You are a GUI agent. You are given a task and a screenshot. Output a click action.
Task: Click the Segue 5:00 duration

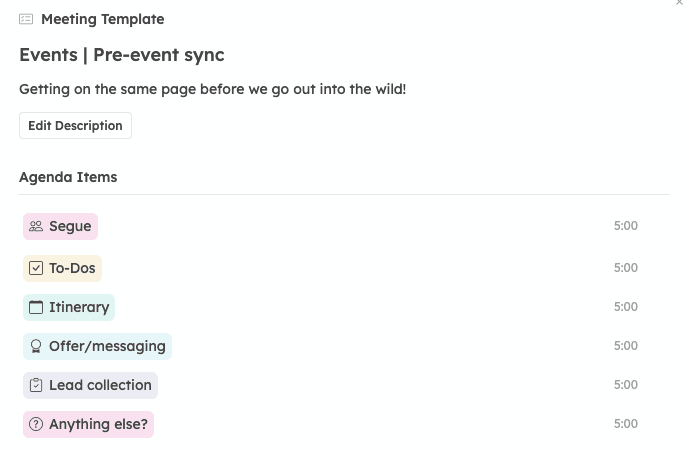pos(625,227)
